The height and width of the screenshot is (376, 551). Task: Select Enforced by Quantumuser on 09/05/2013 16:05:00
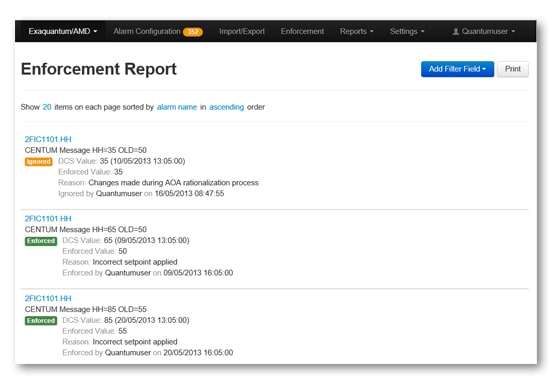pos(148,273)
